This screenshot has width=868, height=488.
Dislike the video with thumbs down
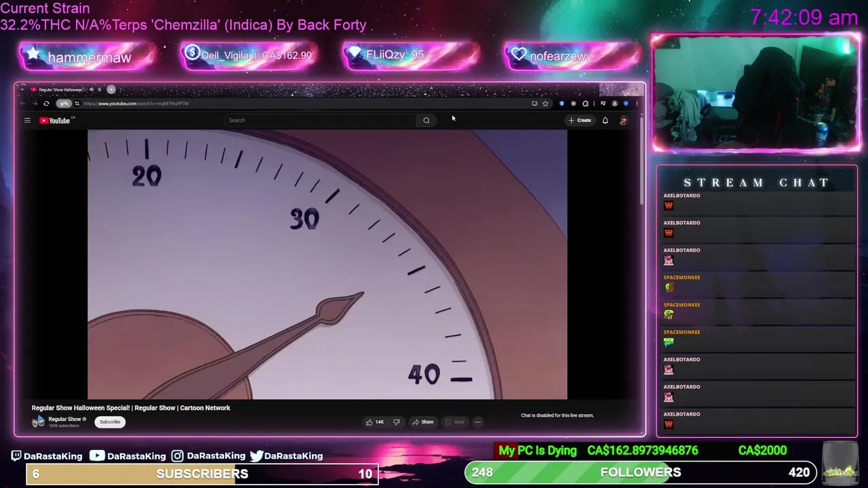[397, 422]
